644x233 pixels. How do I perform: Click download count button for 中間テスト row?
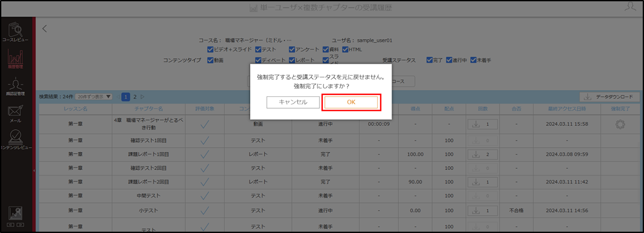[x=482, y=196]
